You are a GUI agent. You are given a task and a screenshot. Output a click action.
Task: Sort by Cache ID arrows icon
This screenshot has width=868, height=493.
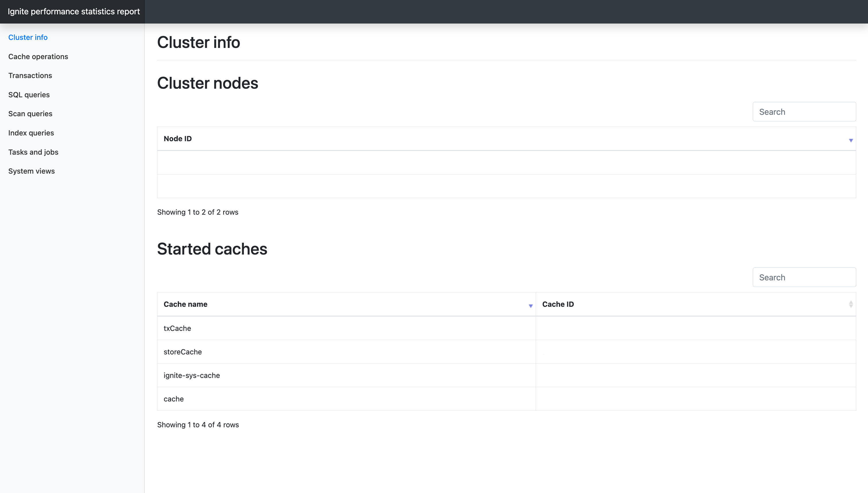coord(851,304)
